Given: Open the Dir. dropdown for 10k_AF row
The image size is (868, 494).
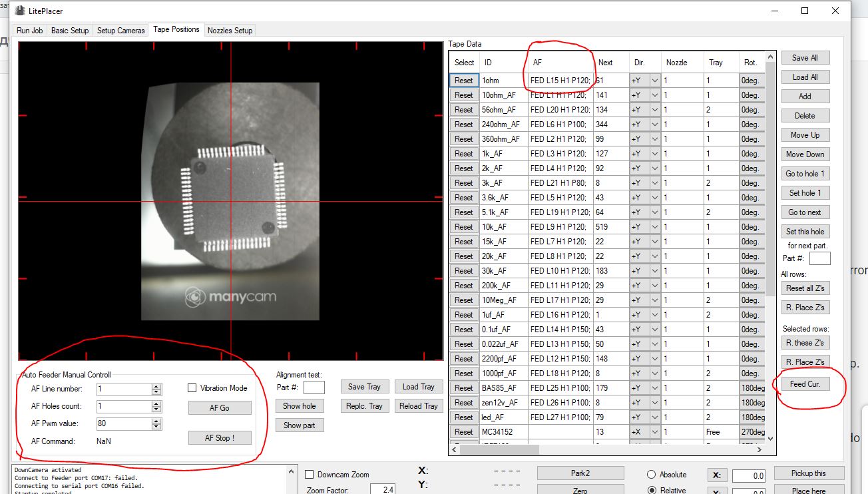Looking at the screenshot, I should click(655, 227).
